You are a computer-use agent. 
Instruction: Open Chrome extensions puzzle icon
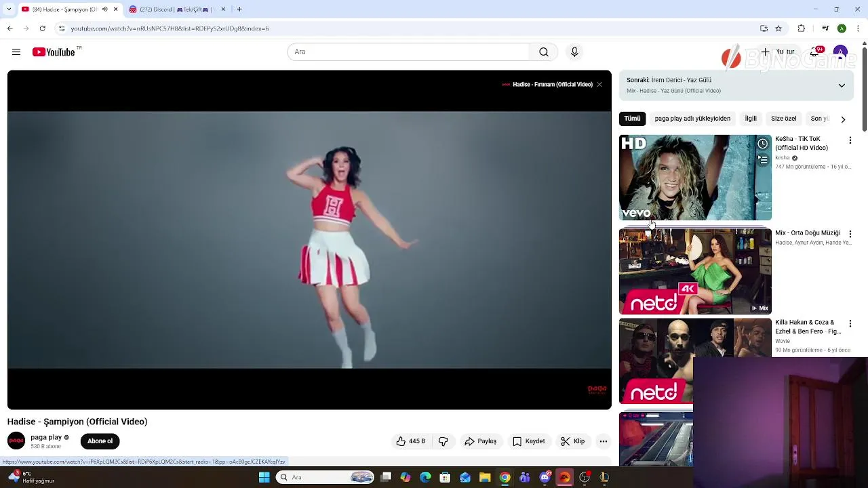(802, 28)
